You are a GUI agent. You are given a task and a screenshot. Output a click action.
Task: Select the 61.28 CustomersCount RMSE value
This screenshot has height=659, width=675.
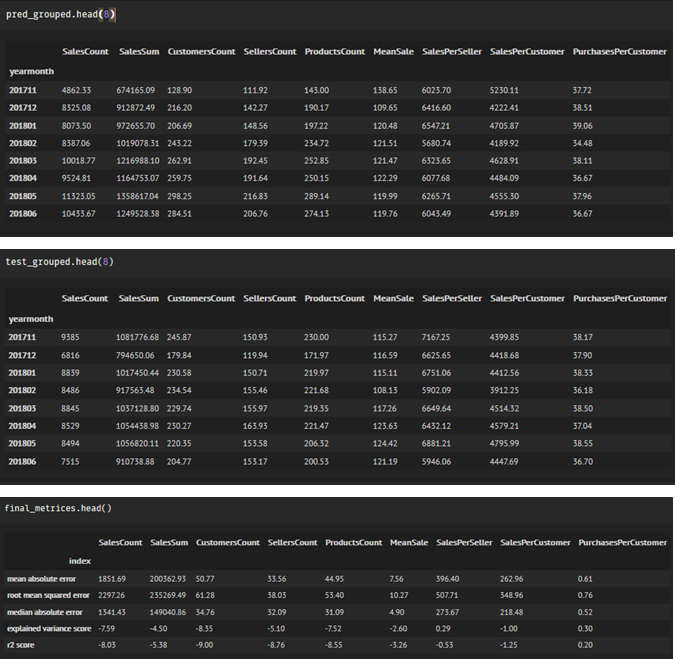tap(205, 595)
